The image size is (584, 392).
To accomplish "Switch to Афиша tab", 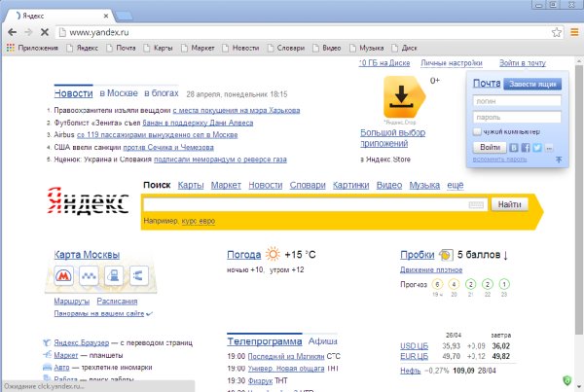I will 322,341.
